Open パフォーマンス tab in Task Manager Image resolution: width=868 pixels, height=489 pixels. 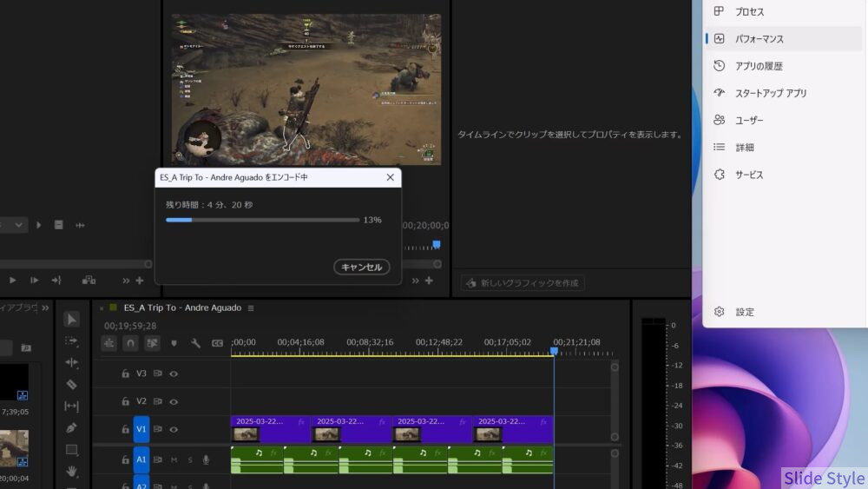pos(783,39)
